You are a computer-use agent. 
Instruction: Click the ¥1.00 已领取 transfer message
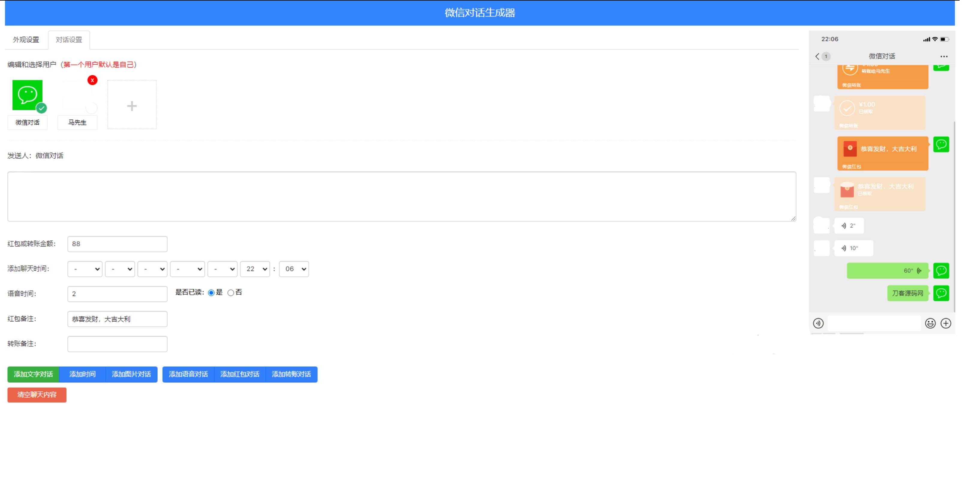(x=880, y=113)
